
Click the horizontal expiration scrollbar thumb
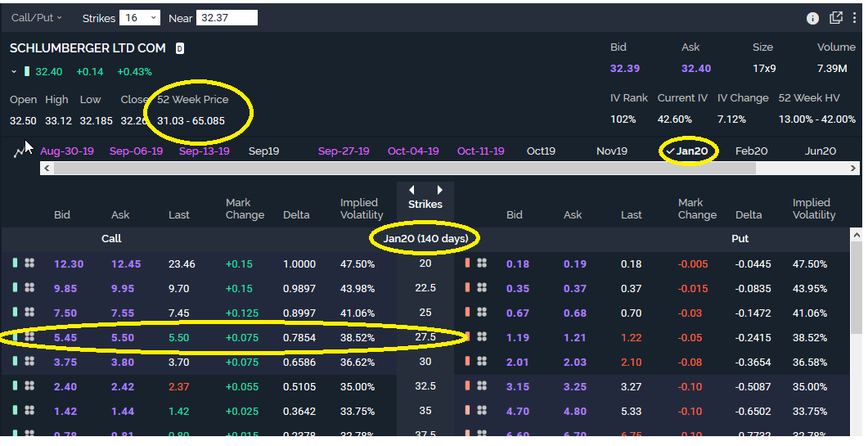point(405,168)
